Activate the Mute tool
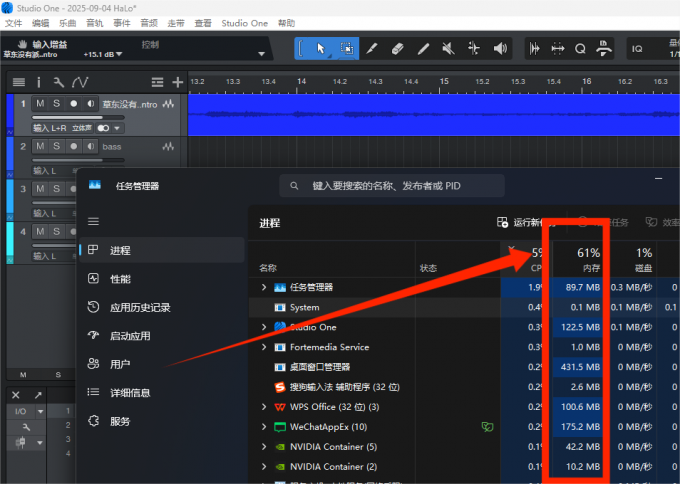This screenshot has width=680, height=484. coord(448,48)
